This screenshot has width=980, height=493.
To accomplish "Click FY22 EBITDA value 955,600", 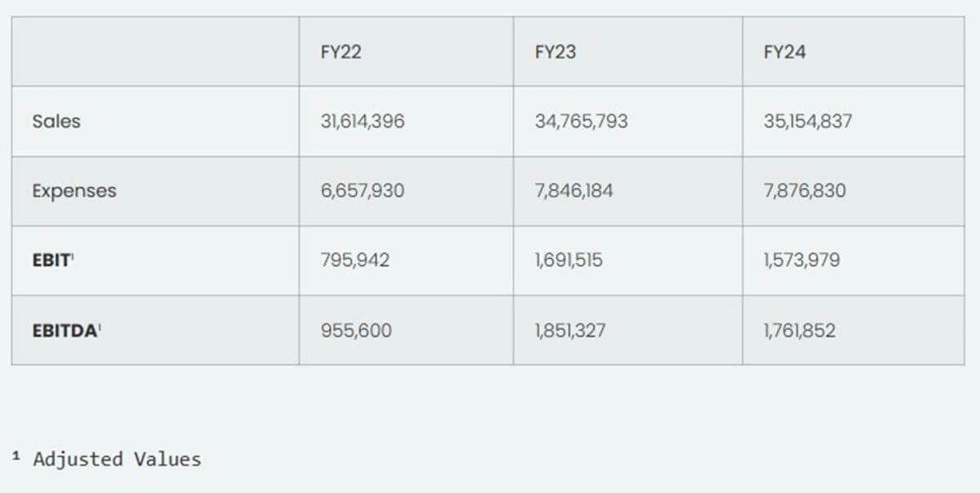I will (356, 331).
